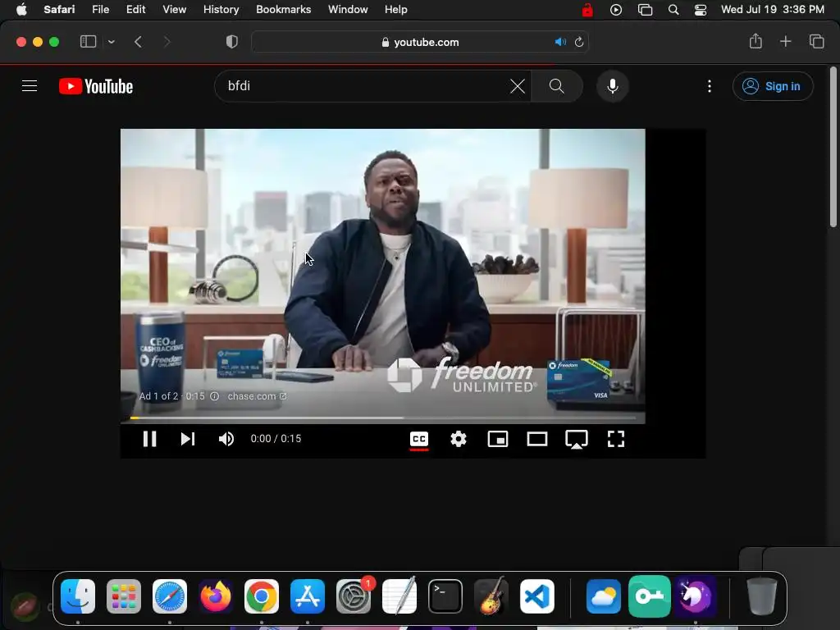Click the youtube.com address bar

click(421, 43)
